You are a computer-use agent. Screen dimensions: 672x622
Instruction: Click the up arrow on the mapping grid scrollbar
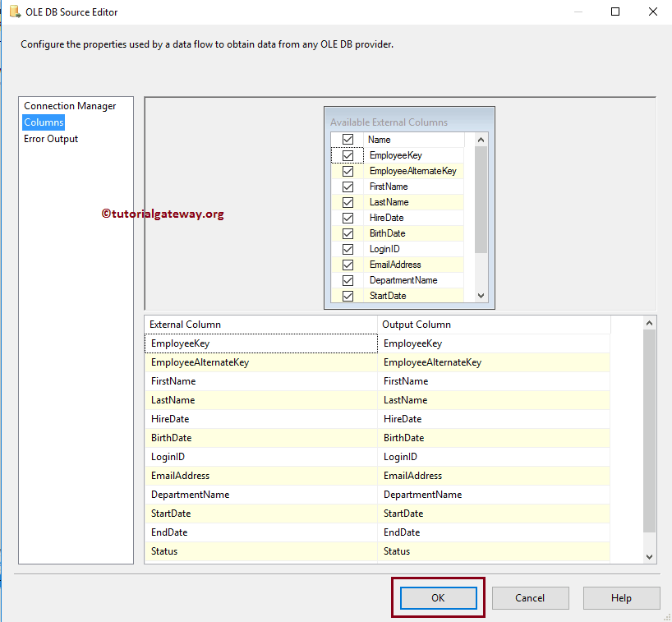pos(648,322)
